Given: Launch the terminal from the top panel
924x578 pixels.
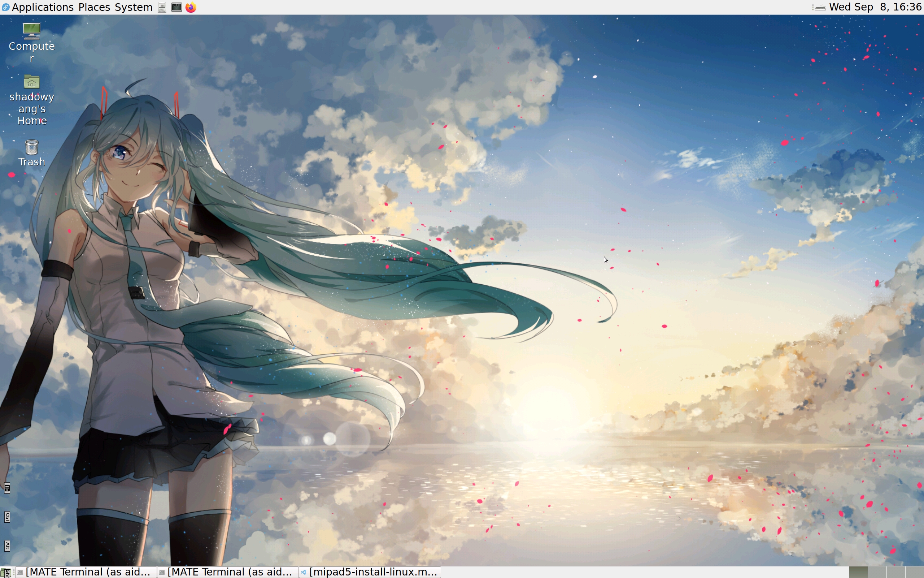Looking at the screenshot, I should (176, 7).
